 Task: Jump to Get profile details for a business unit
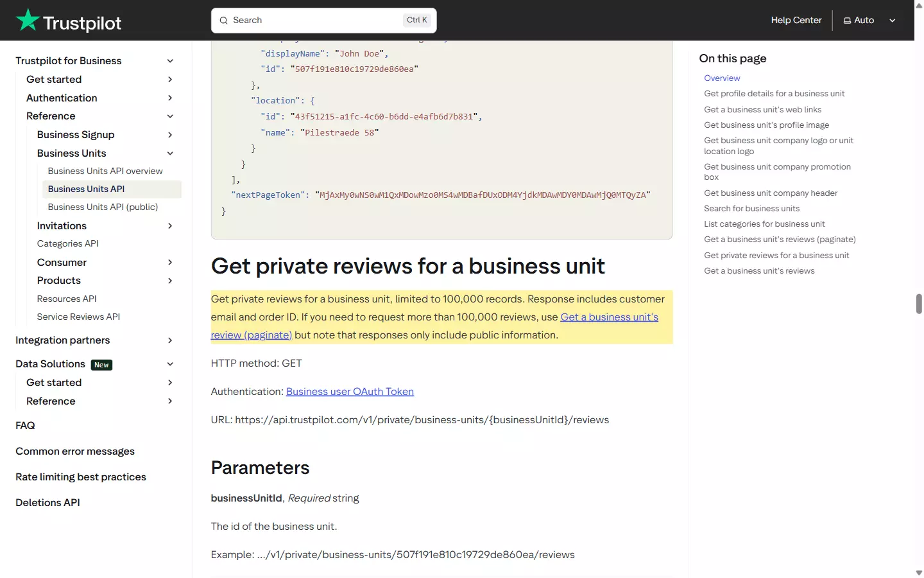coord(774,94)
